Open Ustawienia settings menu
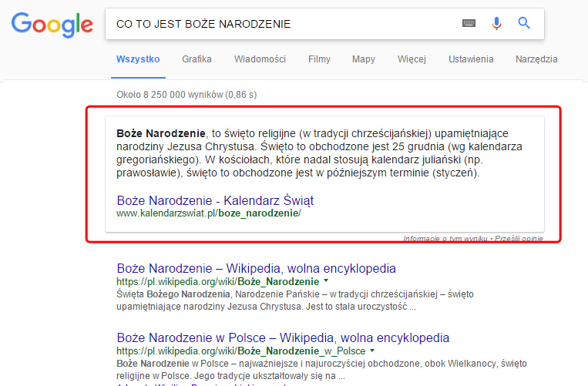Screen dimensions: 588x386 (x=470, y=59)
